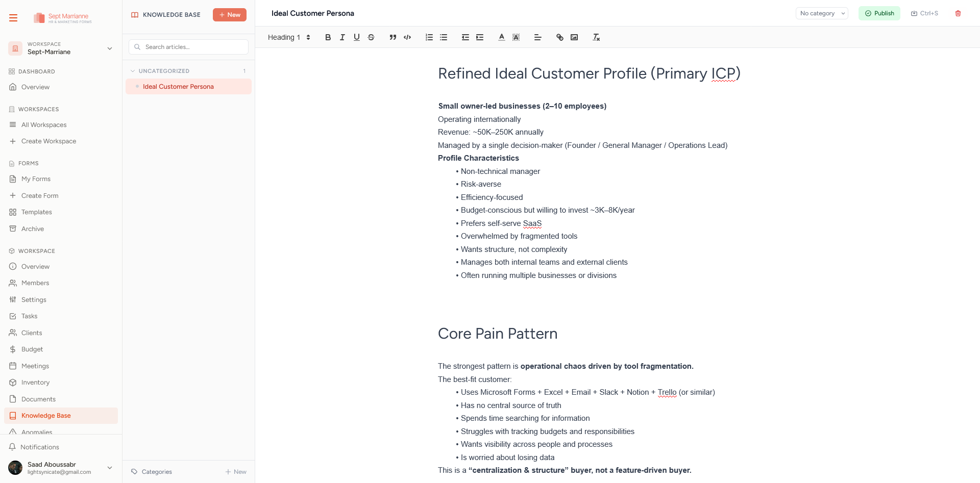Click the code block icon
The height and width of the screenshot is (483, 980).
click(407, 37)
